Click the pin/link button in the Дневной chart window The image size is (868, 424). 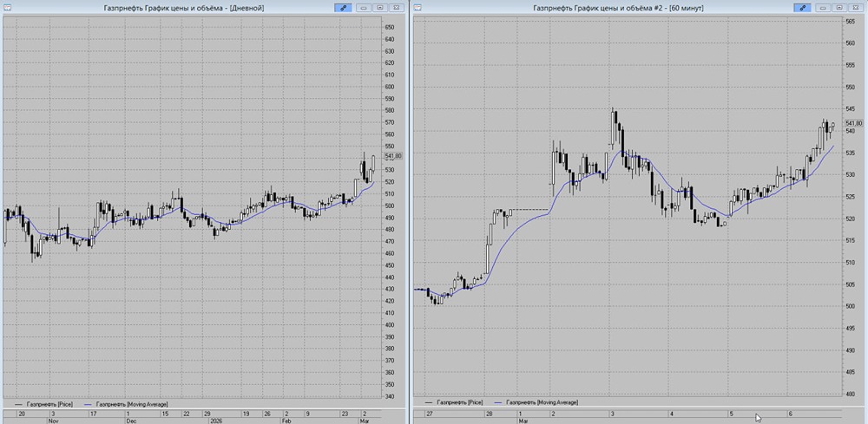343,8
